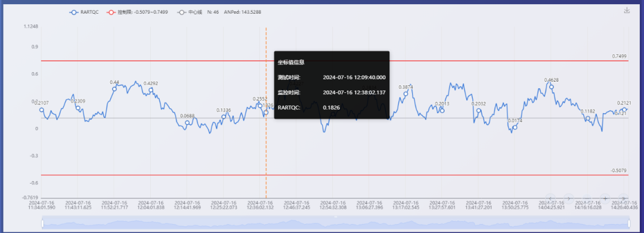Image resolution: width=644 pixels, height=233 pixels.
Task: Jump to end with double arrow
Action: pyautogui.click(x=624, y=198)
